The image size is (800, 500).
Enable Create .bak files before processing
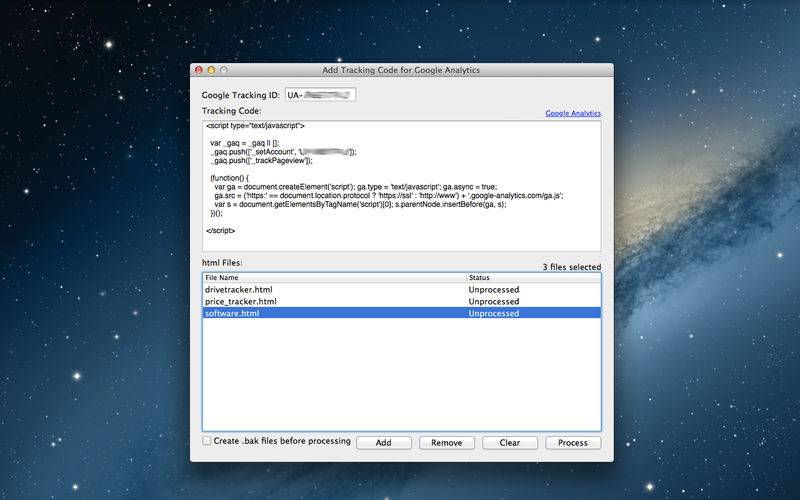point(207,441)
